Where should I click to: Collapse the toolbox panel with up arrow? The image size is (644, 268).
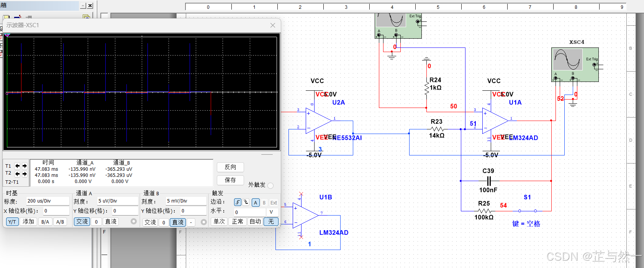click(x=83, y=5)
